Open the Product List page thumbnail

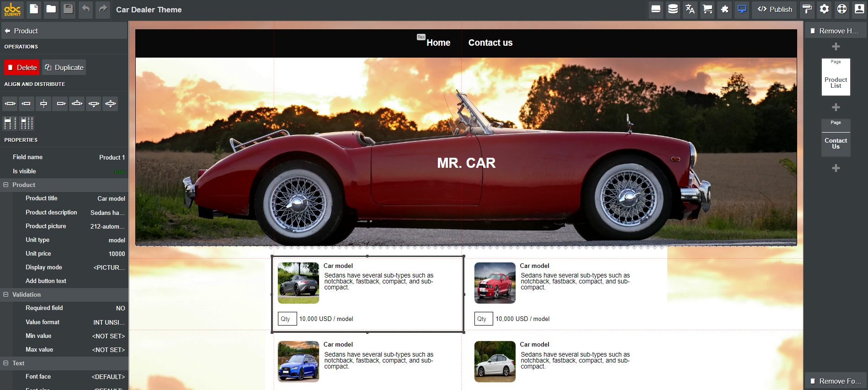click(x=836, y=77)
